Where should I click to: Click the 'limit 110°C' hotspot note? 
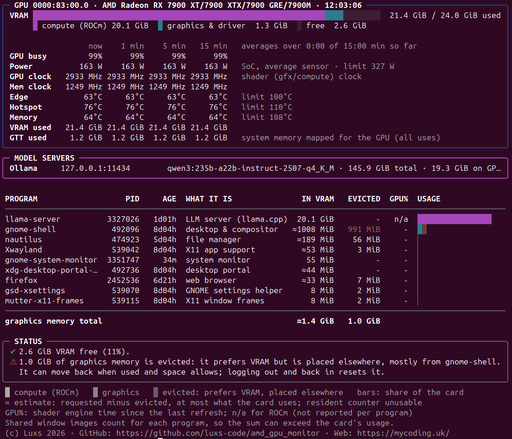pyautogui.click(x=266, y=107)
